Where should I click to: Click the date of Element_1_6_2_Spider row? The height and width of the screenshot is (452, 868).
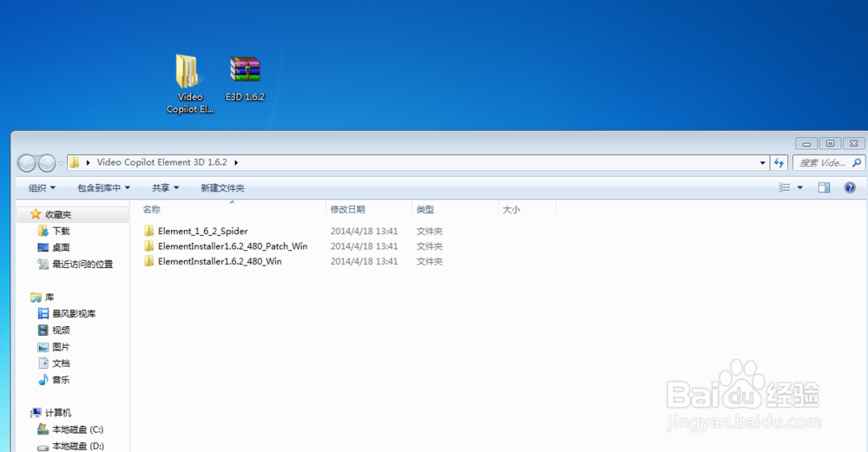365,232
